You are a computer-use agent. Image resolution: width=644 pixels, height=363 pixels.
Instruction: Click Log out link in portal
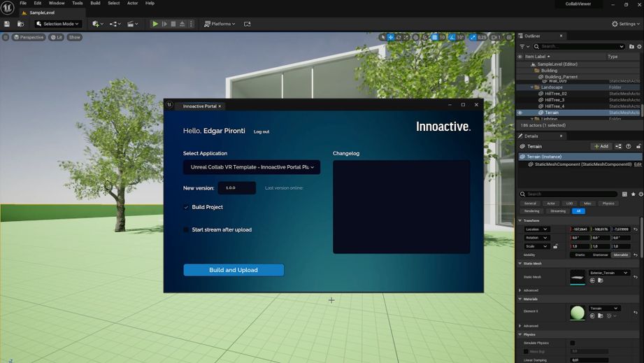pyautogui.click(x=262, y=131)
